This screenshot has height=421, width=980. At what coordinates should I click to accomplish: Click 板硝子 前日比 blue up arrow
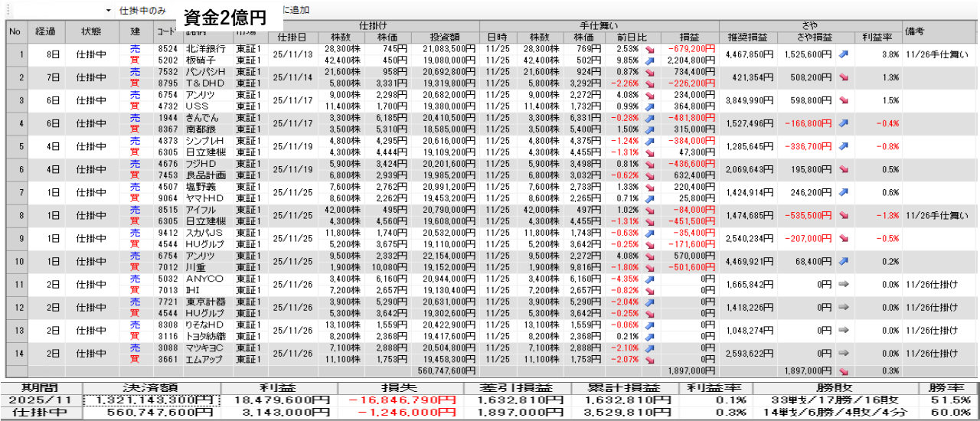point(650,60)
